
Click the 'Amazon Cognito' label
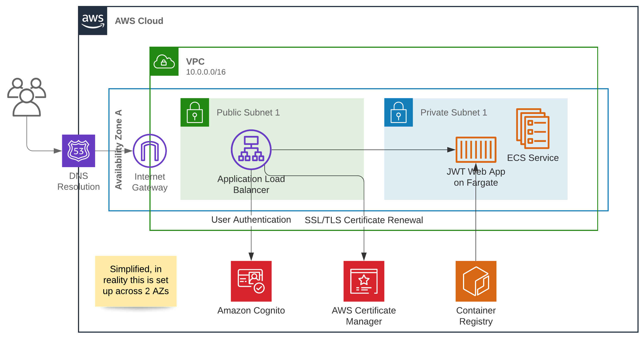pyautogui.click(x=251, y=310)
